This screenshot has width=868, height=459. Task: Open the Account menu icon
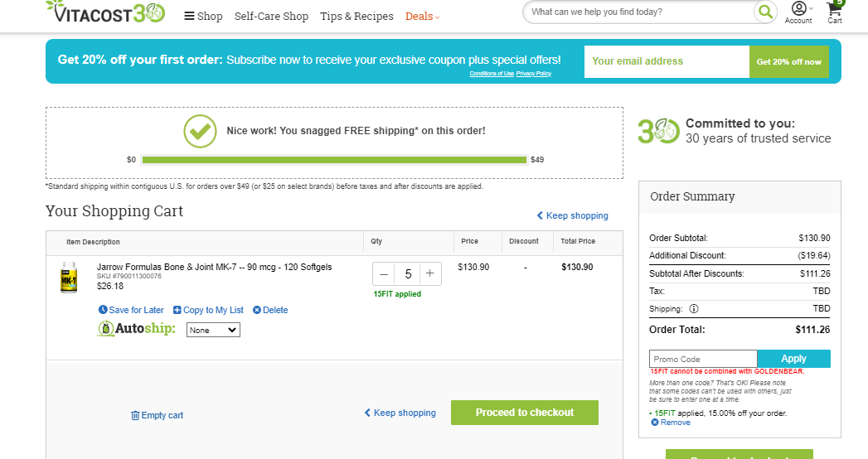pyautogui.click(x=798, y=12)
